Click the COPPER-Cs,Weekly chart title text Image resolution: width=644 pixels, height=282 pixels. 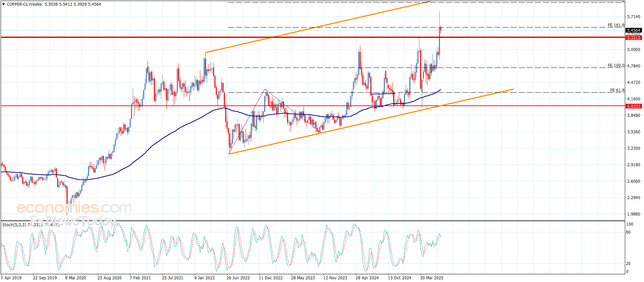coord(25,4)
